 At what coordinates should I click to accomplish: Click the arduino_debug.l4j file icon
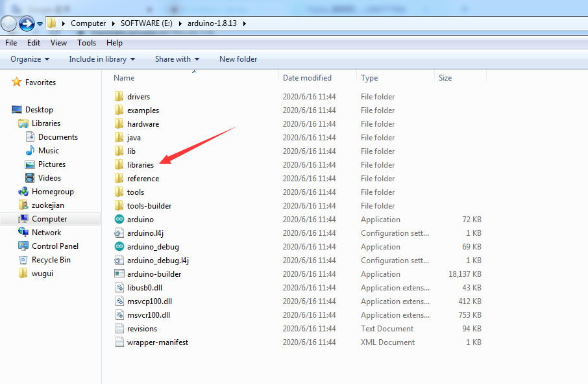(119, 260)
